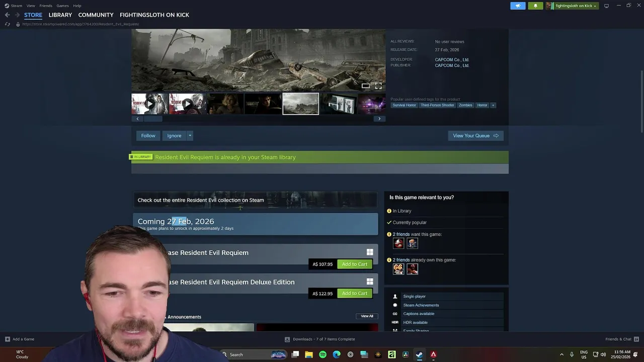644x362 pixels.
Task: Reload the store page
Action: pyautogui.click(x=7, y=24)
